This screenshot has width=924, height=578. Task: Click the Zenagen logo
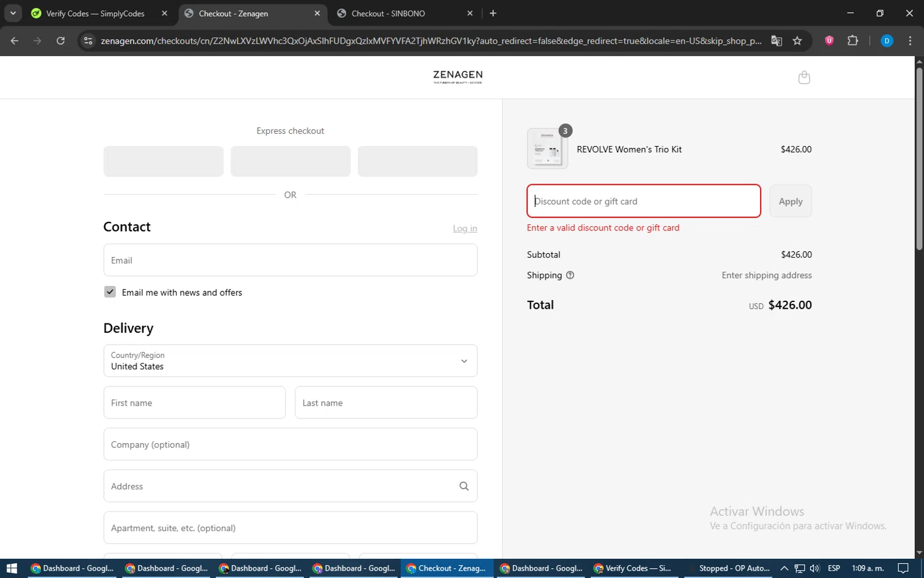[x=458, y=77]
